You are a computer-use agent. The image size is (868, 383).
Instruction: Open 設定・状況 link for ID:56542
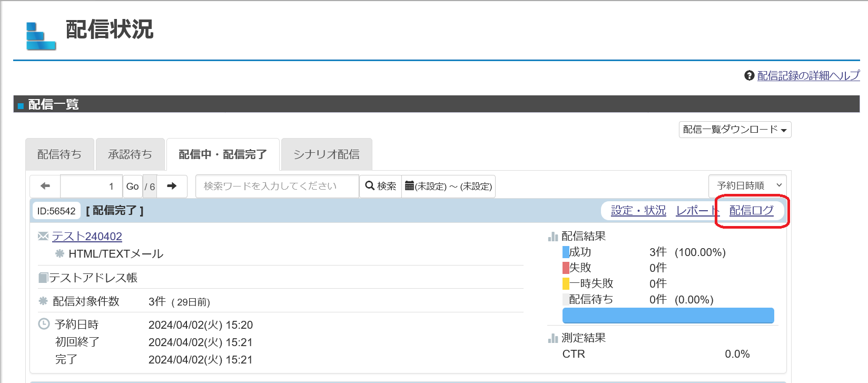638,211
